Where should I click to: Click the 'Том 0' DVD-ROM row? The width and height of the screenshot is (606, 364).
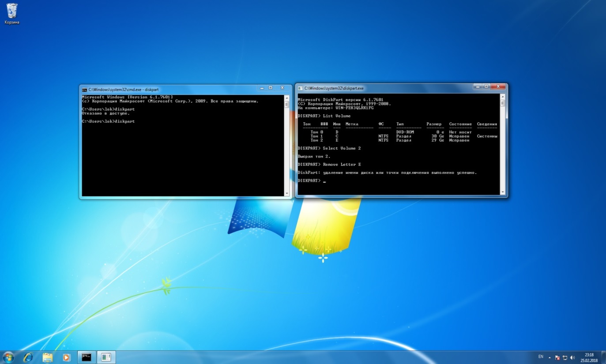click(391, 132)
